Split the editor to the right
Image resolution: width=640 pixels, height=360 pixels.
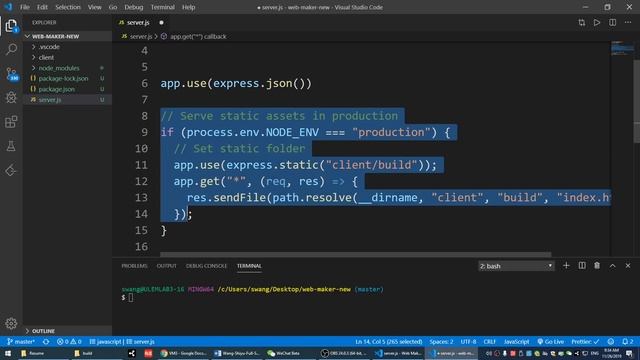(x=612, y=22)
